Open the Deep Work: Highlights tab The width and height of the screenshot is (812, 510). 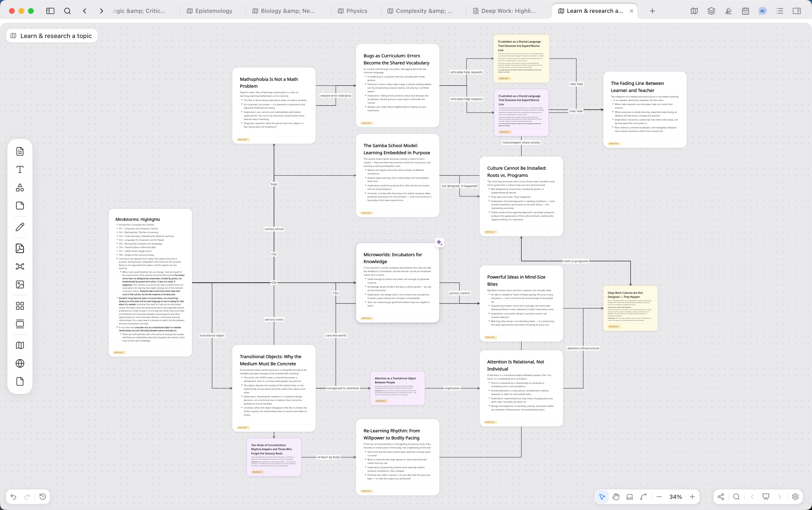[504, 11]
